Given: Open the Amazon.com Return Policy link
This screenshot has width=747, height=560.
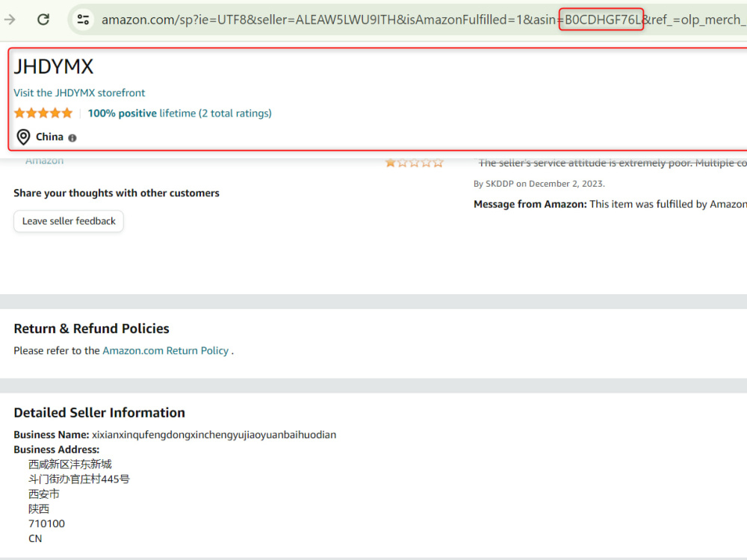Looking at the screenshot, I should [165, 350].
